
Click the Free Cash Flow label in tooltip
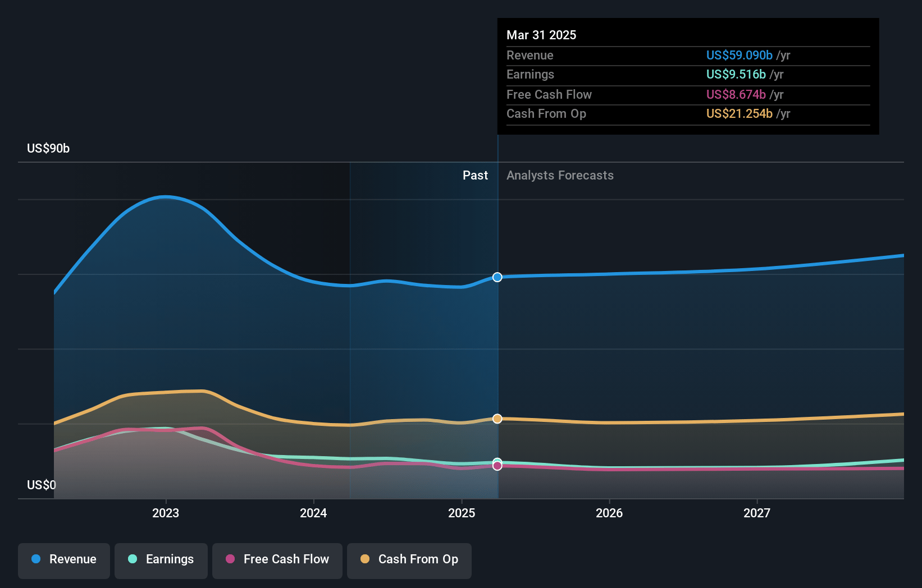[549, 94]
